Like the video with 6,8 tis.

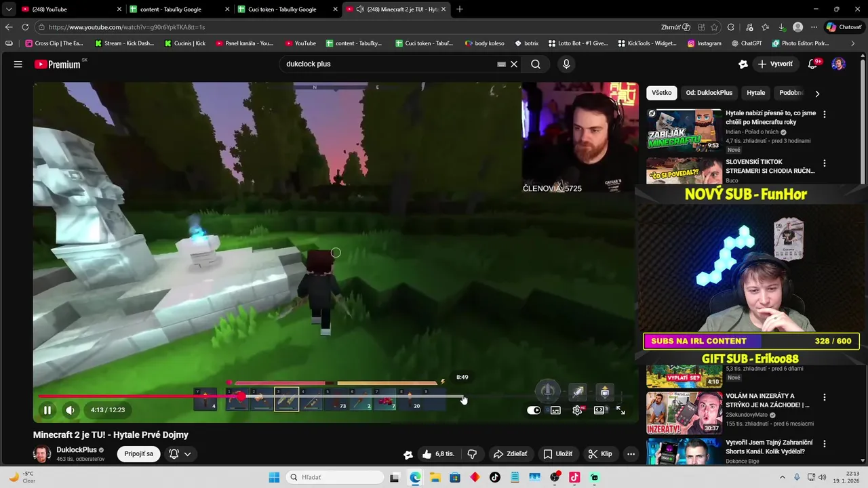click(x=438, y=454)
